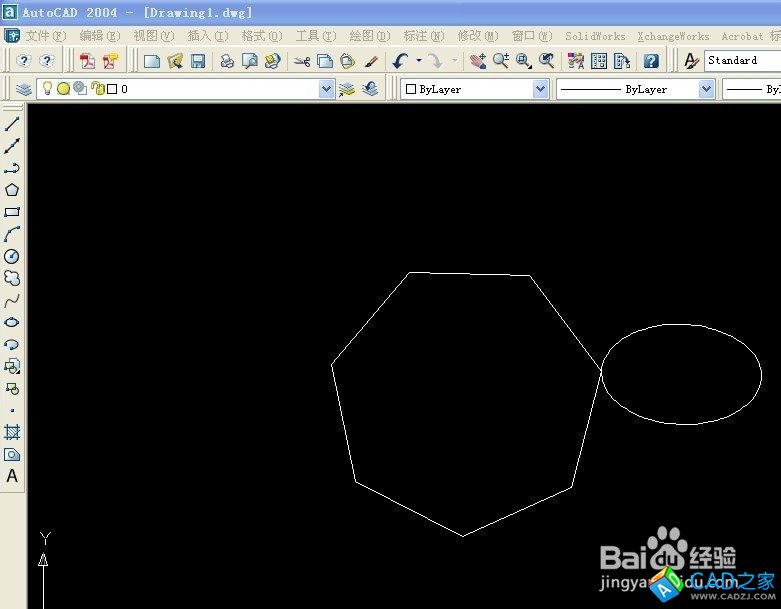This screenshot has width=781, height=609.
Task: Open the 绘图(D) menu
Action: tap(370, 36)
